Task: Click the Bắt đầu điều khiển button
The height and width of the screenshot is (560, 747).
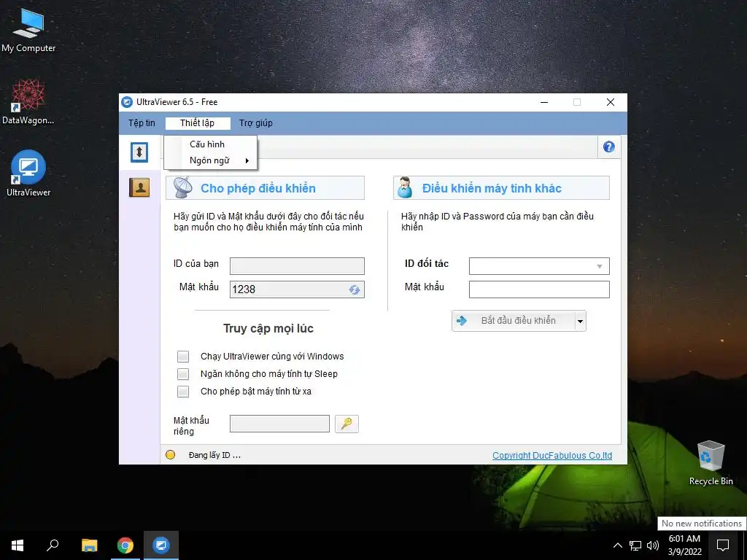Action: [x=513, y=321]
